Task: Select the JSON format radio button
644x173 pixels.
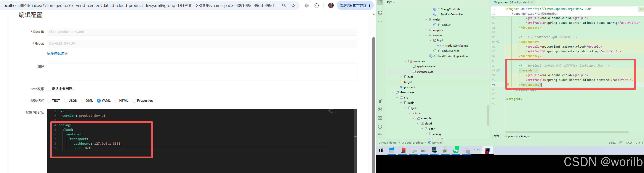Action: 66,101
